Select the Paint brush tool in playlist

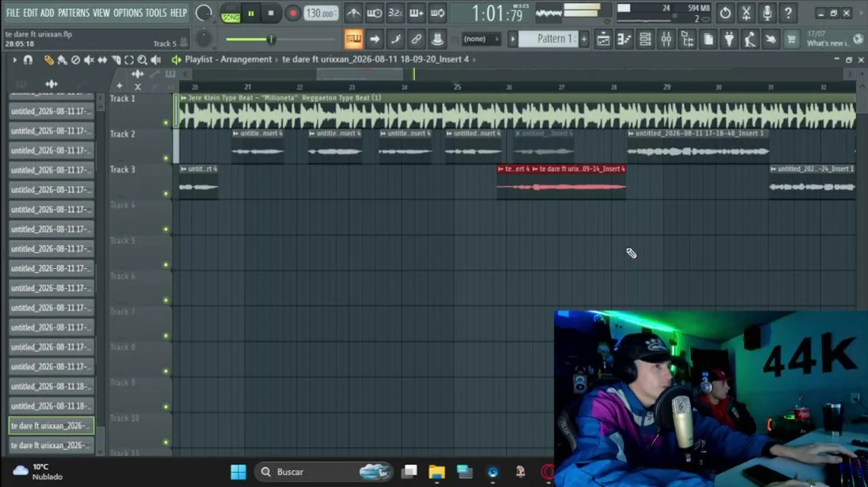pyautogui.click(x=62, y=60)
